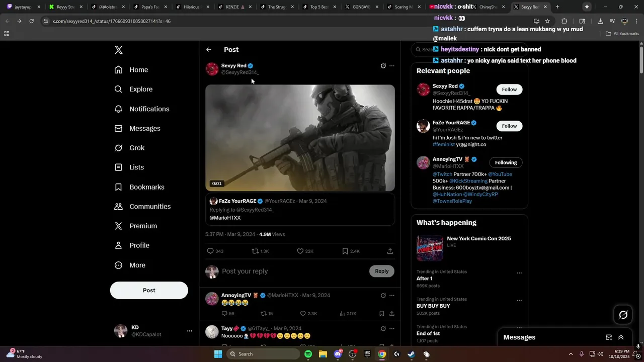This screenshot has height=362, width=644.
Task: Click the floating Grok button
Action: click(623, 315)
